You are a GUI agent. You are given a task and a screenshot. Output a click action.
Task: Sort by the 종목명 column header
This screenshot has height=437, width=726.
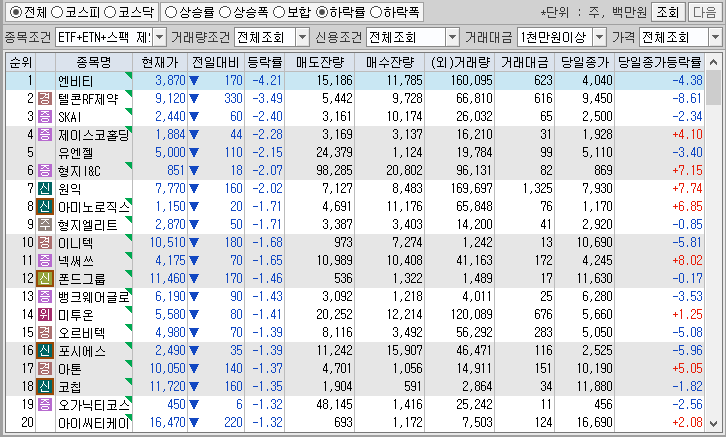[94, 62]
